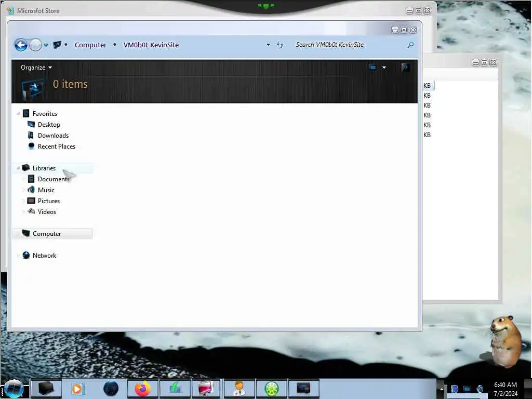
Task: Open the clock showing 6:40 AM
Action: [x=506, y=389]
